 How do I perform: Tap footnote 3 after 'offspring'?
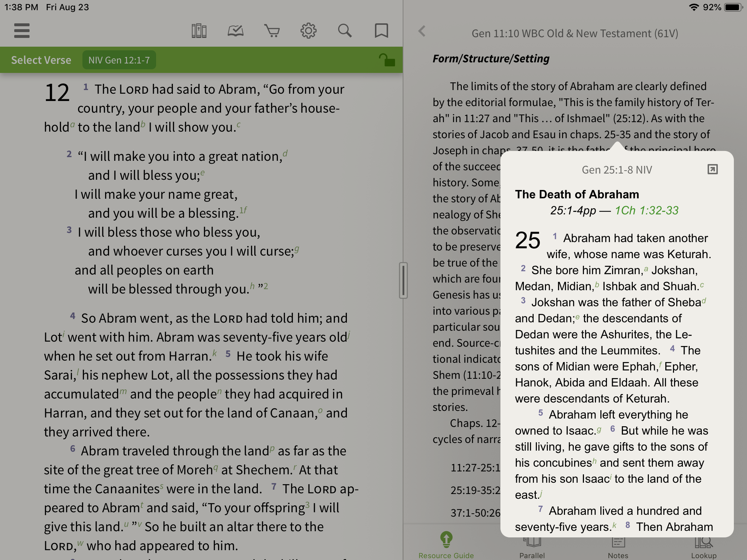click(x=307, y=505)
